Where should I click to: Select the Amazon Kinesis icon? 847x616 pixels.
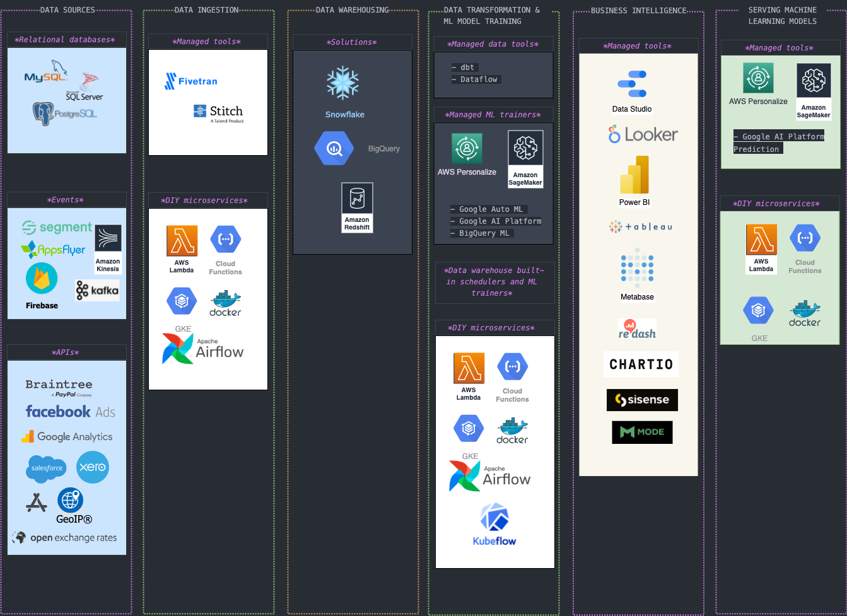pos(108,249)
